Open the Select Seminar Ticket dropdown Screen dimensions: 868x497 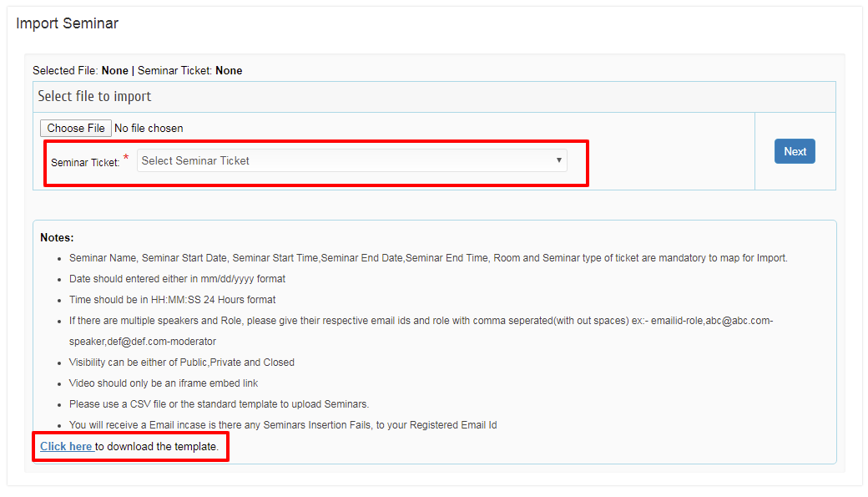pos(351,161)
